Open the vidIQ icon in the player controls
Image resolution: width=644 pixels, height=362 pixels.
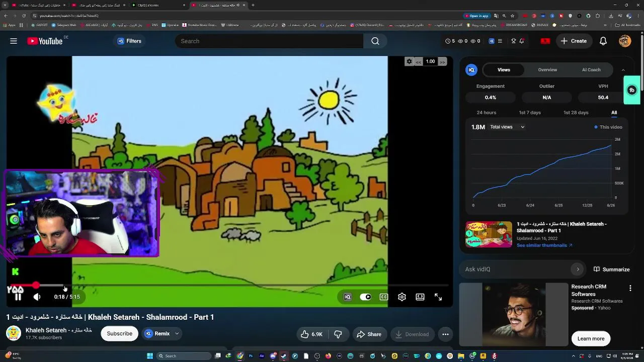coord(347,297)
